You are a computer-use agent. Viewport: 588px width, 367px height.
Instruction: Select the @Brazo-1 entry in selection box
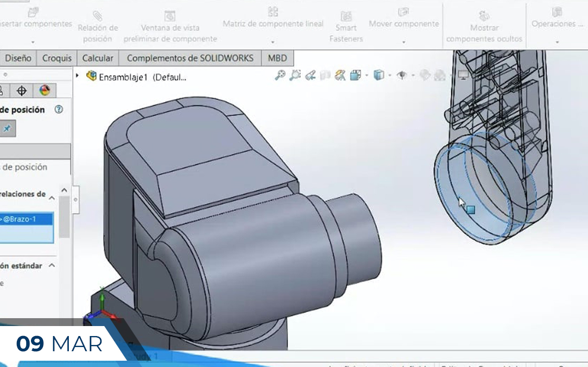26,219
